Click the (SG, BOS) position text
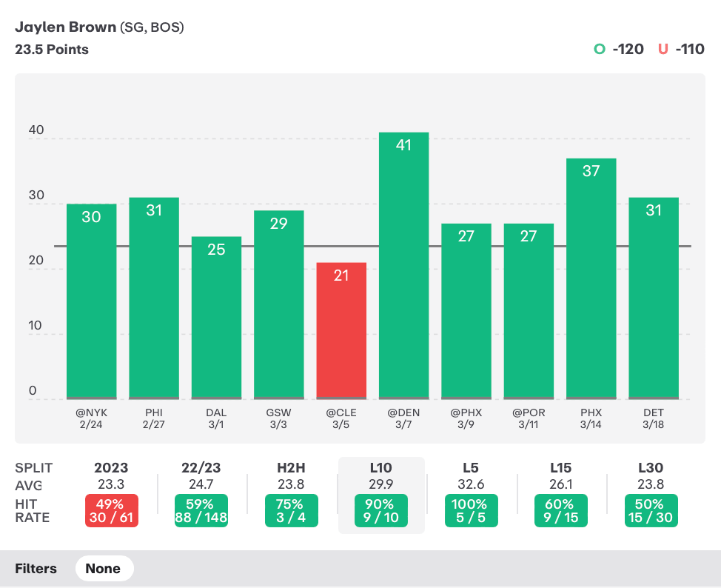721x588 pixels. click(x=152, y=27)
